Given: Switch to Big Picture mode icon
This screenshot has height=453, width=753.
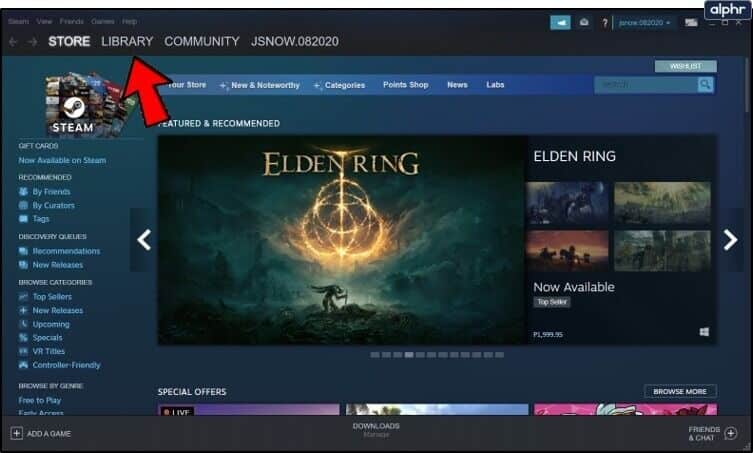Looking at the screenshot, I should [691, 23].
